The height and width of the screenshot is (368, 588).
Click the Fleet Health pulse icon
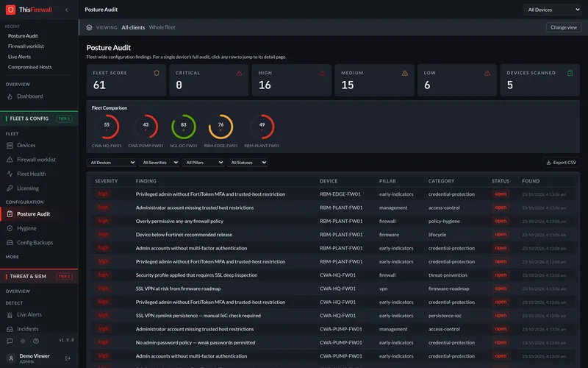[10, 174]
